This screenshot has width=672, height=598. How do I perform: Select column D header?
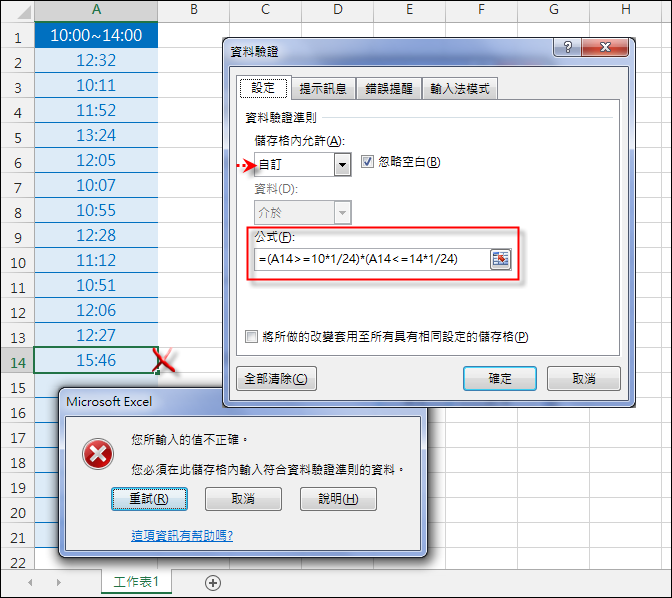338,10
